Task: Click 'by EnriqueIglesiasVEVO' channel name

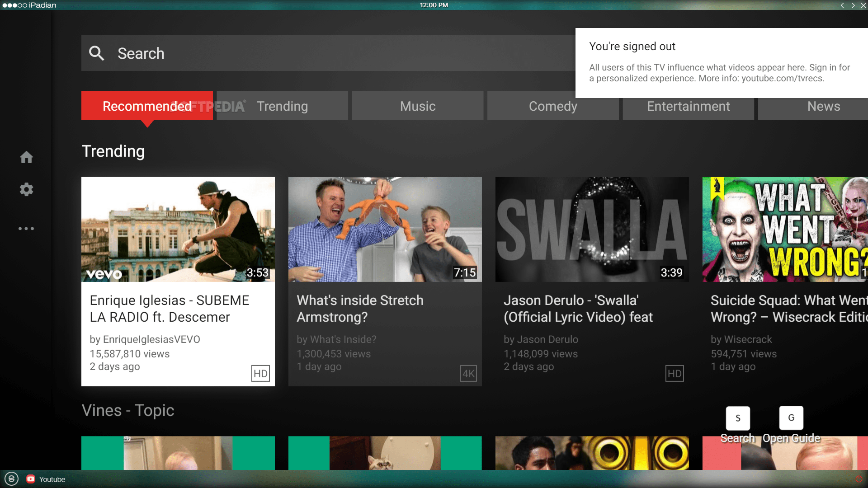Action: (x=145, y=339)
